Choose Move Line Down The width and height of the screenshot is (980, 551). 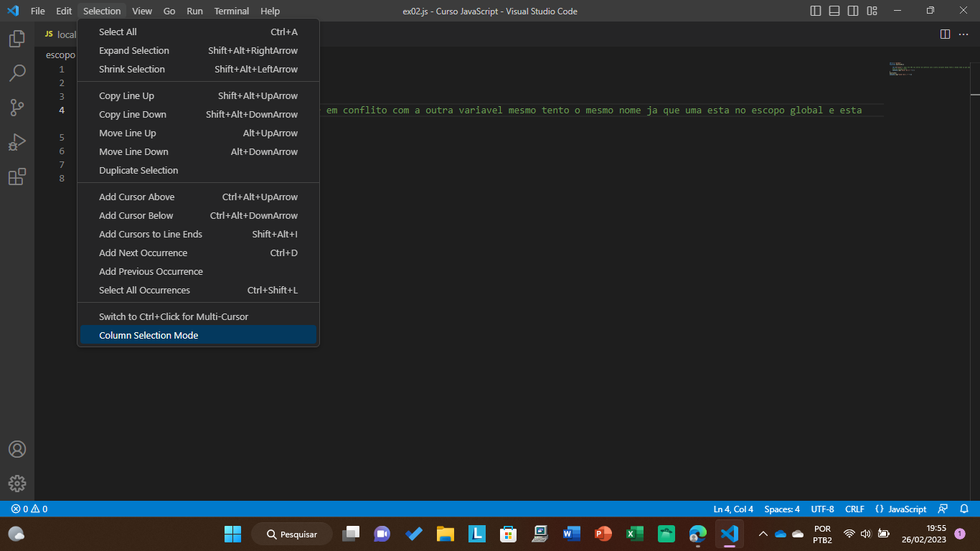198,152
